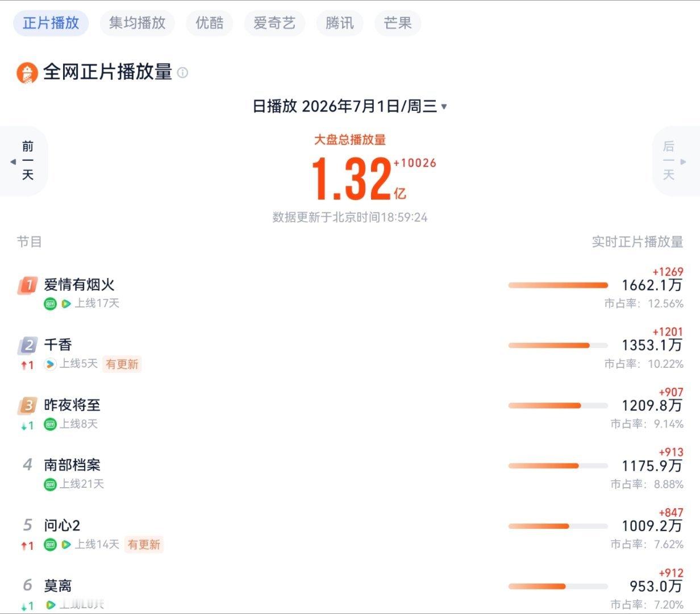Click the 数据更新于北京时间18:59:24 timestamp
Viewport: 700px width, 614px height.
pos(350,217)
